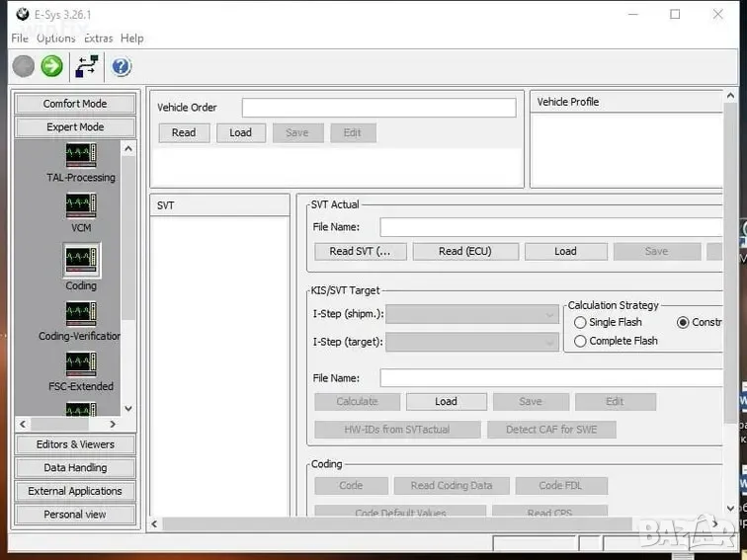The height and width of the screenshot is (560, 747).
Task: Click main panel scroll up arrow
Action: coord(730,96)
